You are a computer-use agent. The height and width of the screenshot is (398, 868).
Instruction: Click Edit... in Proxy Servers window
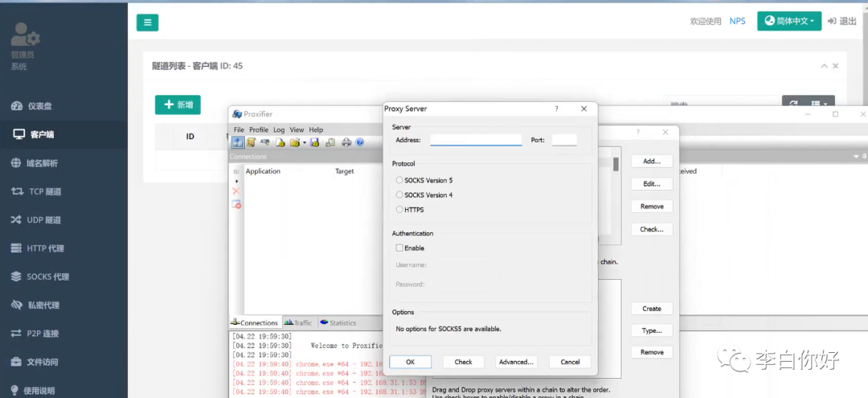[652, 184]
